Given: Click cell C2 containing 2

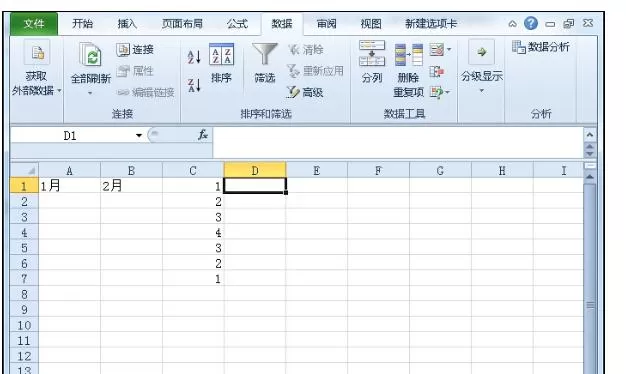Looking at the screenshot, I should click(x=193, y=202).
